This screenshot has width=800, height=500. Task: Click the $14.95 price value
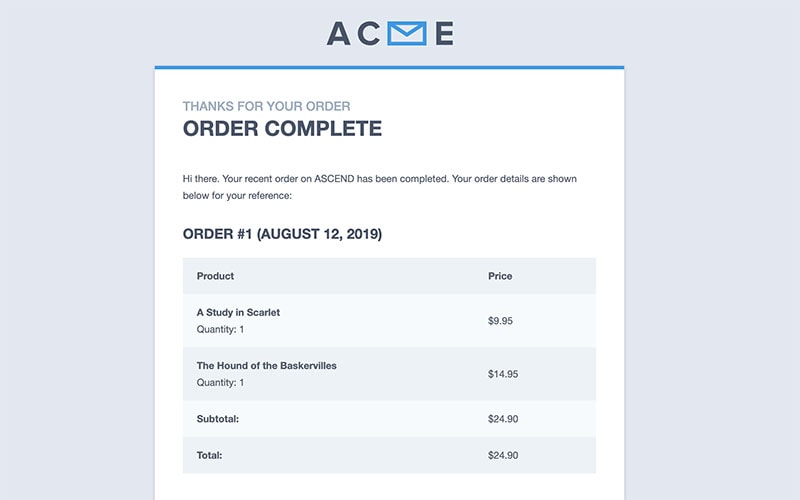pyautogui.click(x=503, y=374)
